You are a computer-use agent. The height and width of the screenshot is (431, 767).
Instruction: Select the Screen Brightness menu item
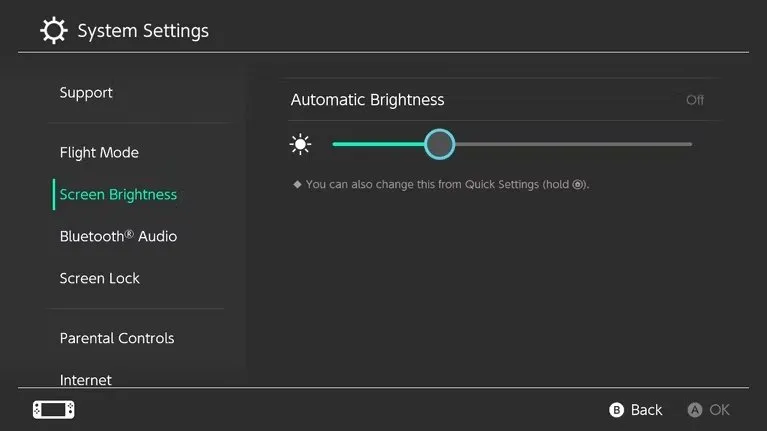tap(118, 195)
